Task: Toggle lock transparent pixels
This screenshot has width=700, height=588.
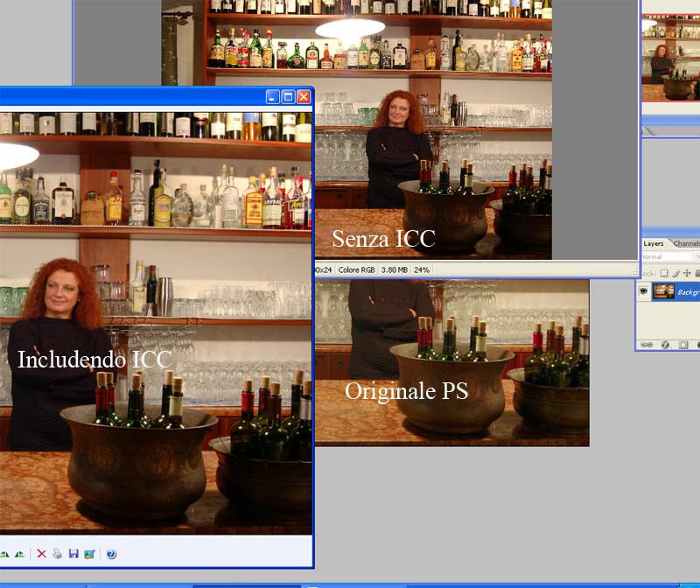Action: pyautogui.click(x=662, y=274)
